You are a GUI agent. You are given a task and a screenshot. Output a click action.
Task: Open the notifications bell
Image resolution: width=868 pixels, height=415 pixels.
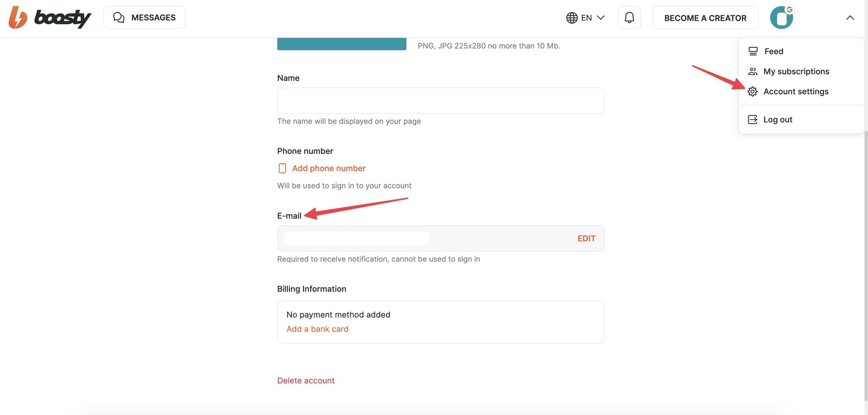pos(629,18)
